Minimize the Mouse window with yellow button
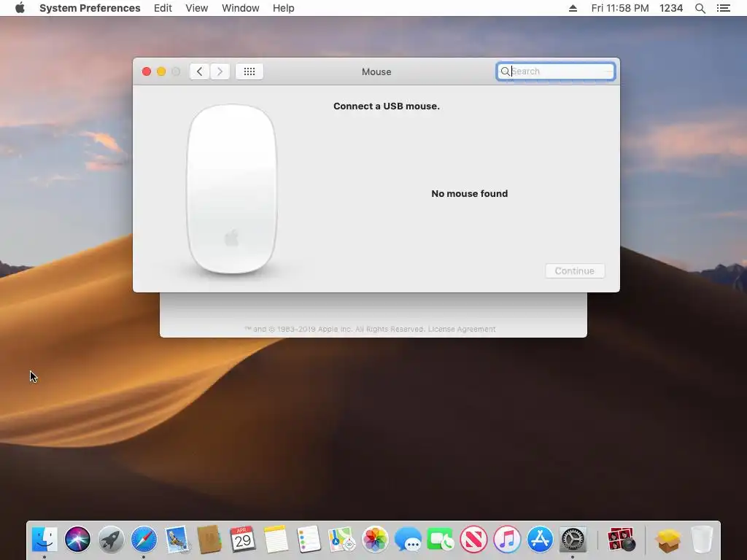 [x=161, y=71]
